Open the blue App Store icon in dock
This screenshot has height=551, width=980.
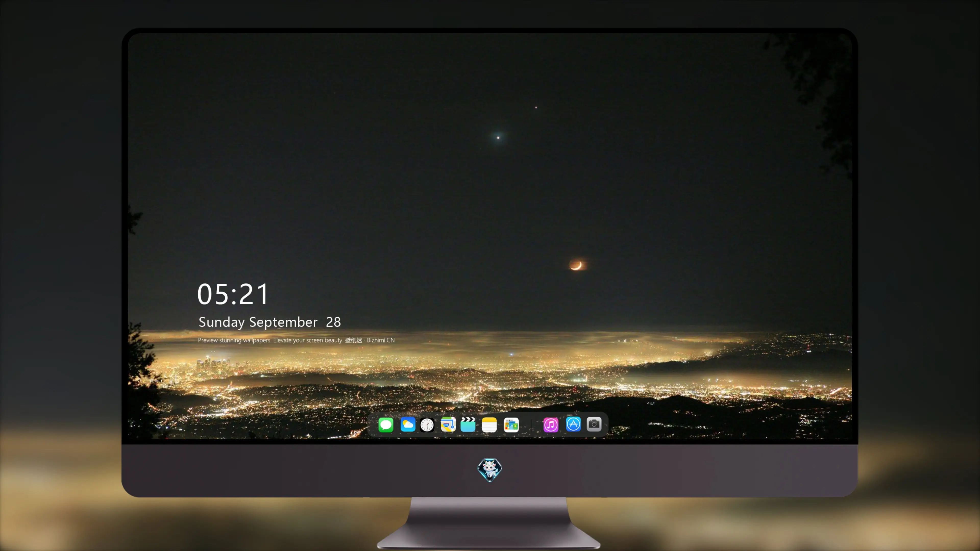[x=573, y=424]
